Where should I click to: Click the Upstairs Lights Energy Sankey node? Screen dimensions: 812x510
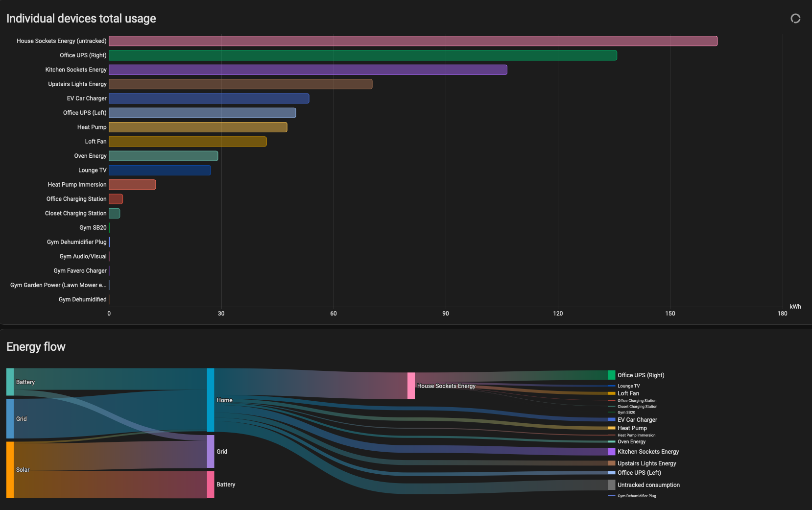(612, 463)
